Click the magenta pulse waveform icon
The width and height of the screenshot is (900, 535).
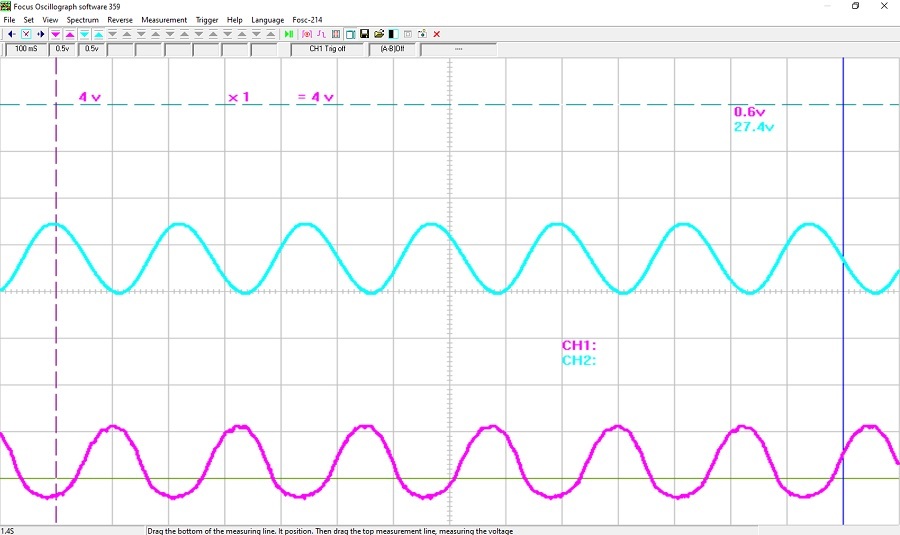[321, 34]
